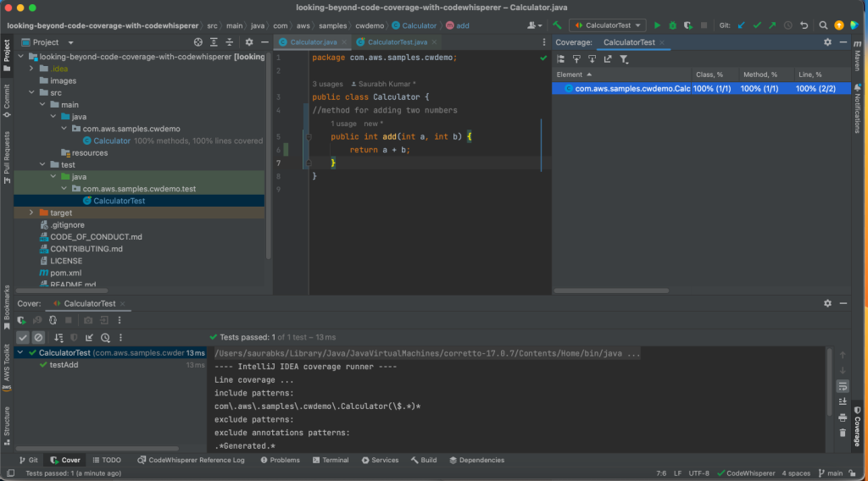Open the Coverage filter funnel icon
Image resolution: width=868 pixels, height=481 pixels.
[624, 58]
